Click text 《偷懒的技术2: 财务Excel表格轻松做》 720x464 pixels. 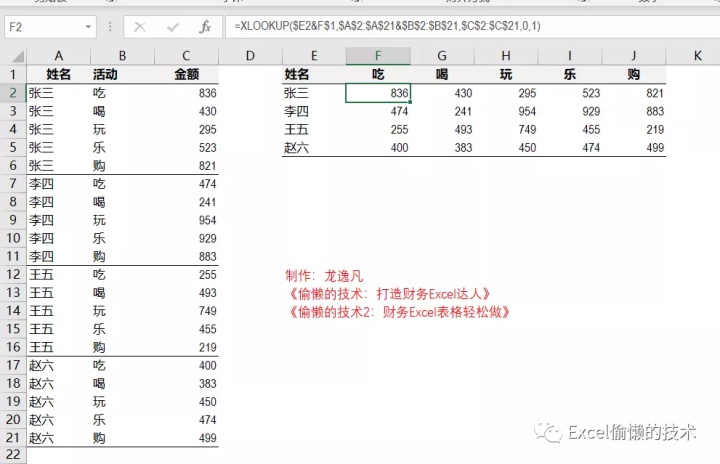pos(399,312)
